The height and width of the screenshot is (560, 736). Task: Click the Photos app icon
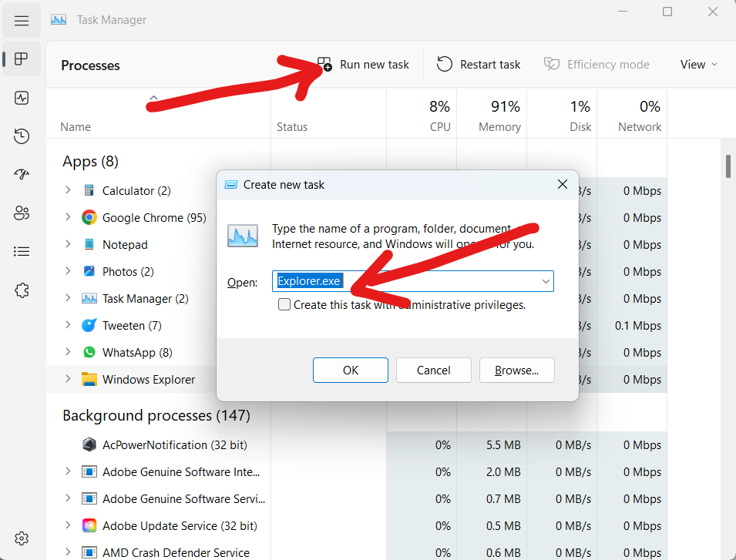[89, 271]
